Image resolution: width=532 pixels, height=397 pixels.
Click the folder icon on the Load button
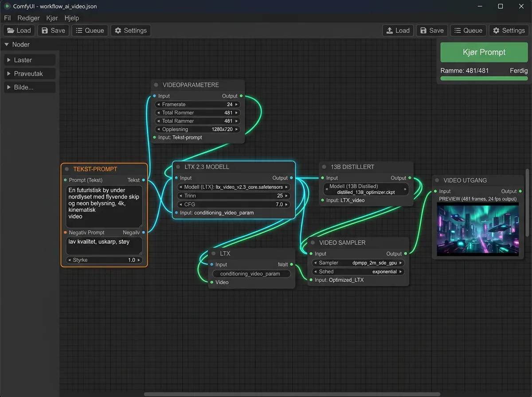pos(11,30)
